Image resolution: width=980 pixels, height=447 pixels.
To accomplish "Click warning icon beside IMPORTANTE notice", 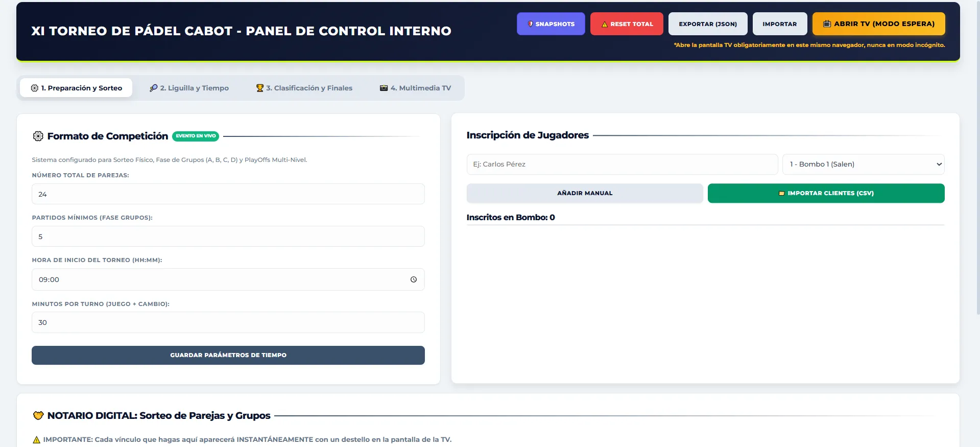I will pyautogui.click(x=36, y=440).
